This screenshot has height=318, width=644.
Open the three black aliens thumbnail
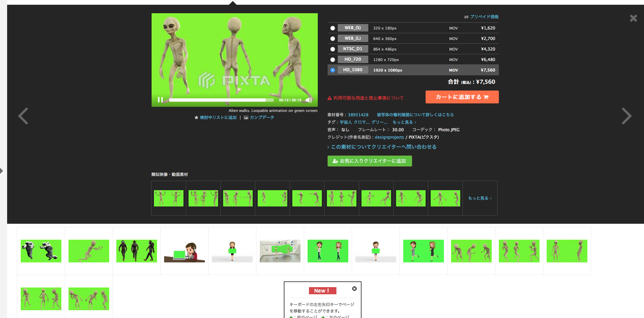tap(137, 251)
